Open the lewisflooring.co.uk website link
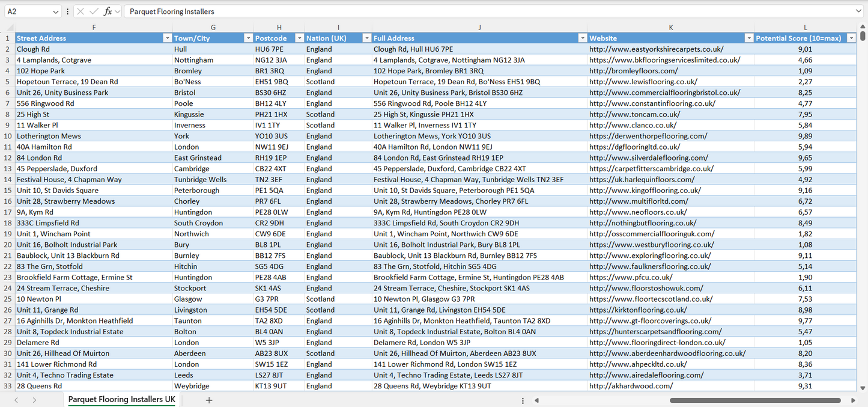The width and height of the screenshot is (868, 407). (x=643, y=82)
